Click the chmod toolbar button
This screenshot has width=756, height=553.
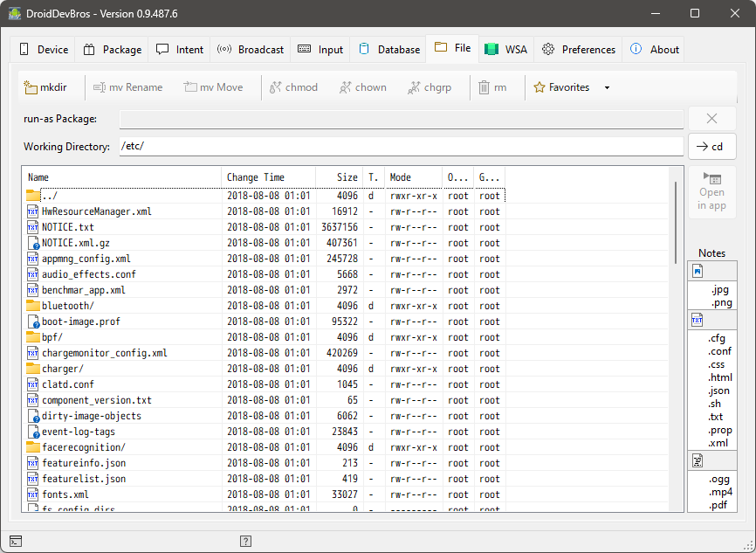tap(293, 87)
